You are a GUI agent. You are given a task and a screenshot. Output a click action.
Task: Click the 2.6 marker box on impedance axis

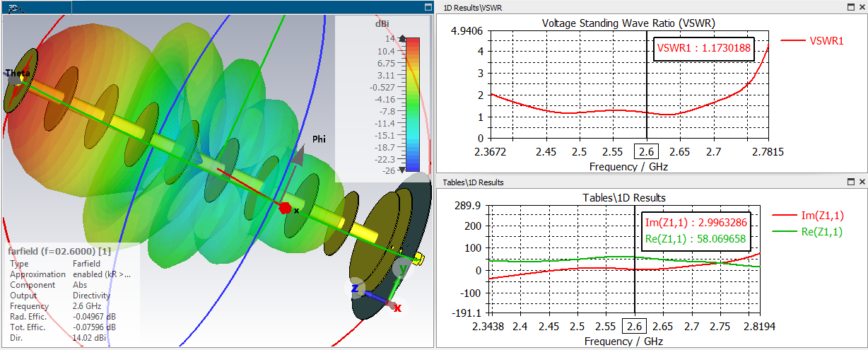(x=634, y=326)
